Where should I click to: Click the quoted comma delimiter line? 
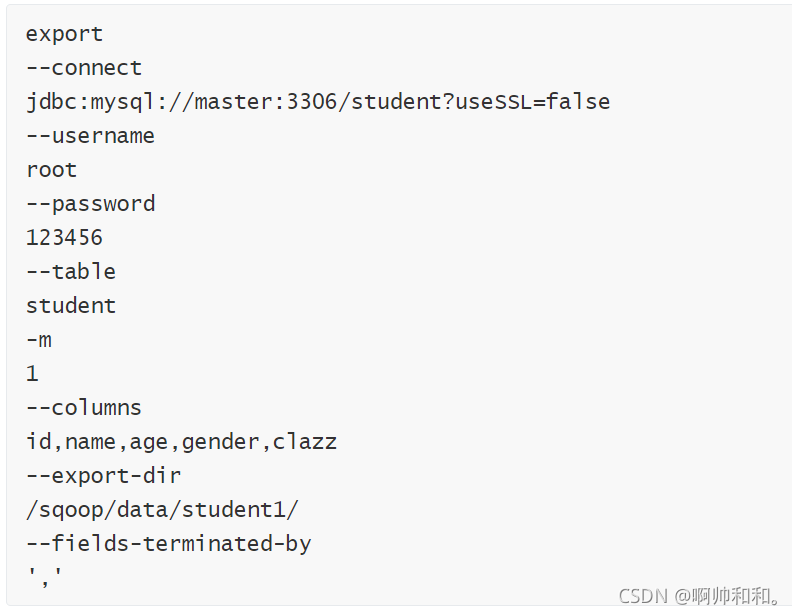coord(45,576)
